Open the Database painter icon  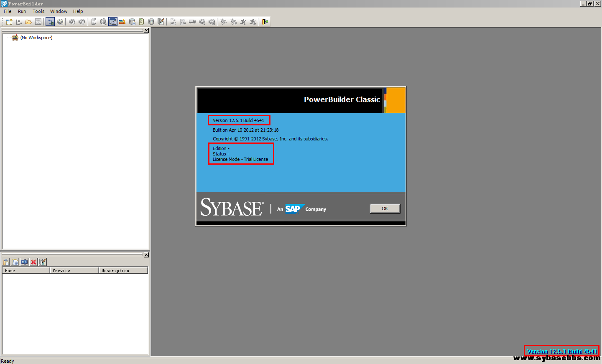pos(151,22)
